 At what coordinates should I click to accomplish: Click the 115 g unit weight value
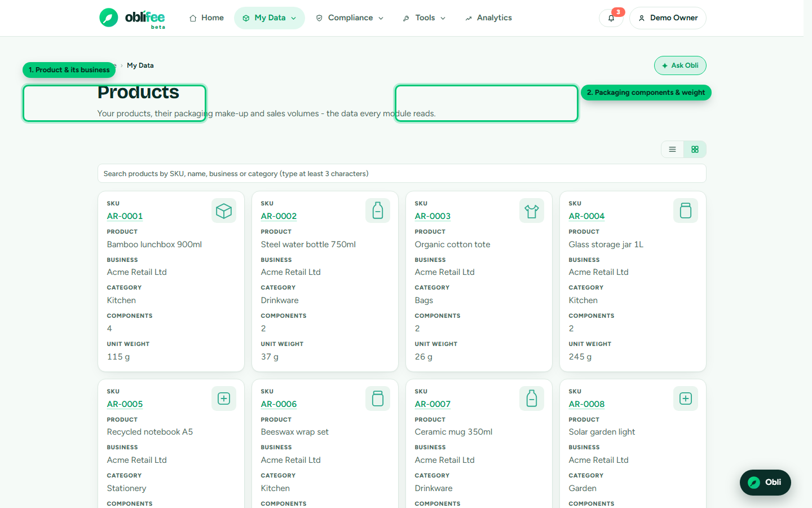click(118, 357)
